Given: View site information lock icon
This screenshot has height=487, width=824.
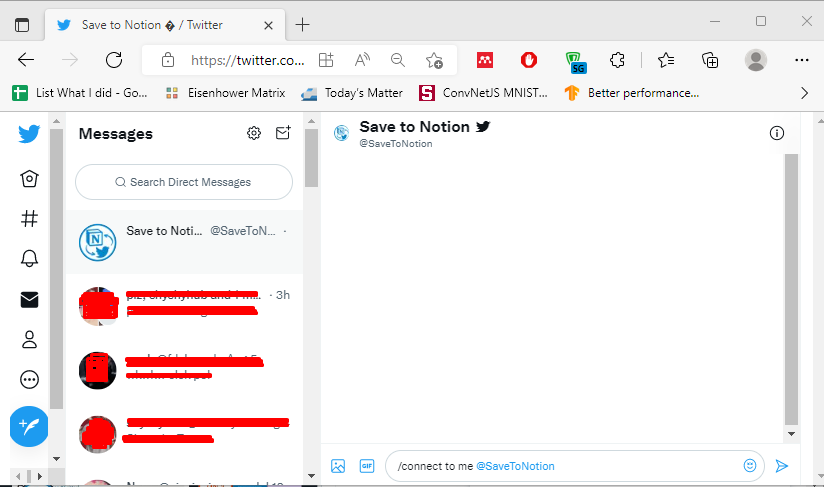Looking at the screenshot, I should tap(168, 60).
